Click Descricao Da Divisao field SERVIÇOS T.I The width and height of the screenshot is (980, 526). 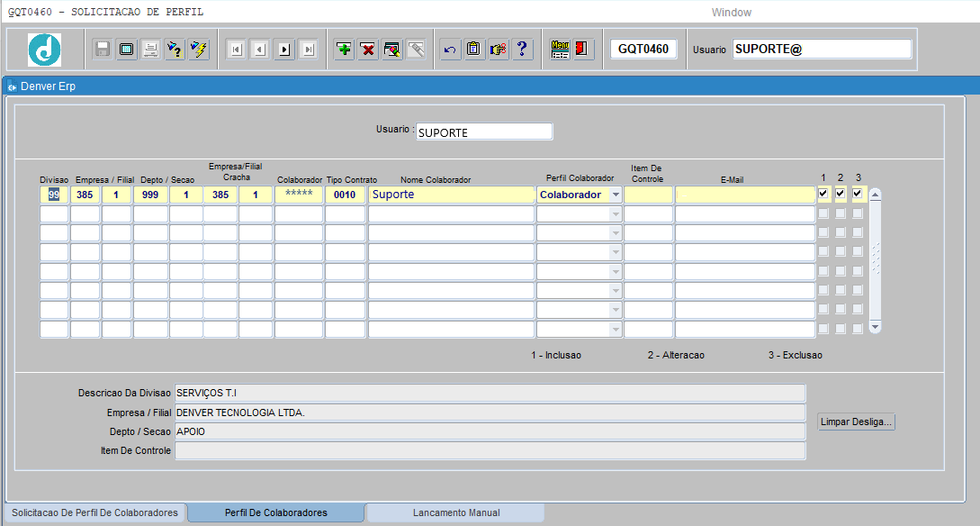click(490, 393)
